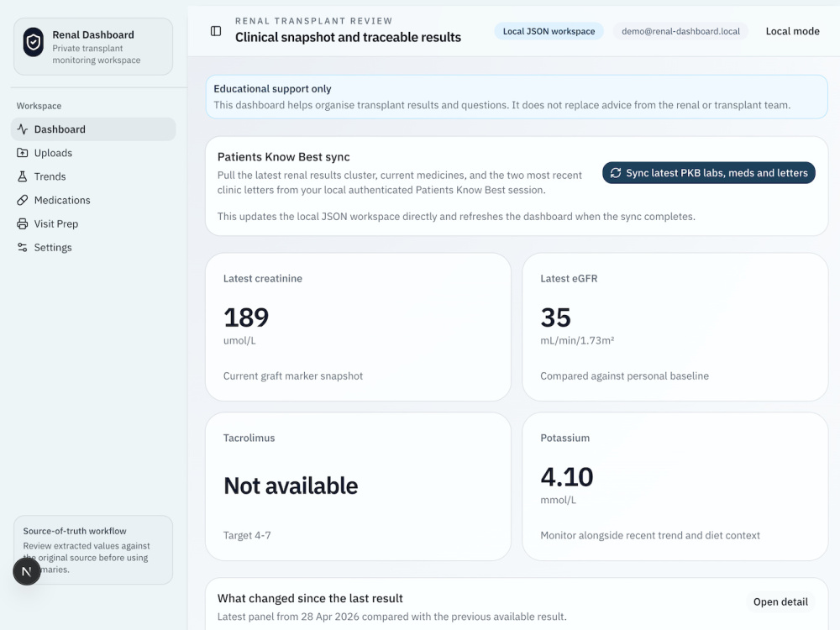Open the Latest creatinine card
The width and height of the screenshot is (840, 630).
point(359,327)
